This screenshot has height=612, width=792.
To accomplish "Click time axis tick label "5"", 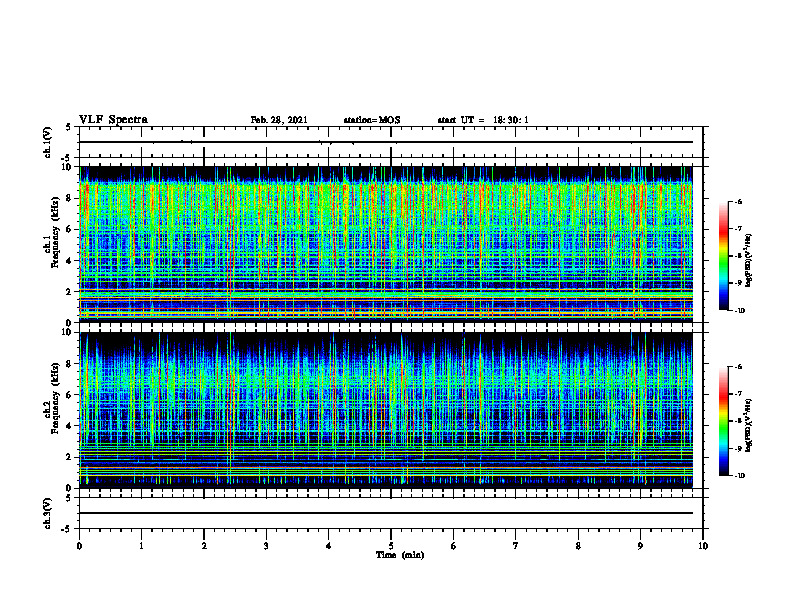I will (x=391, y=546).
